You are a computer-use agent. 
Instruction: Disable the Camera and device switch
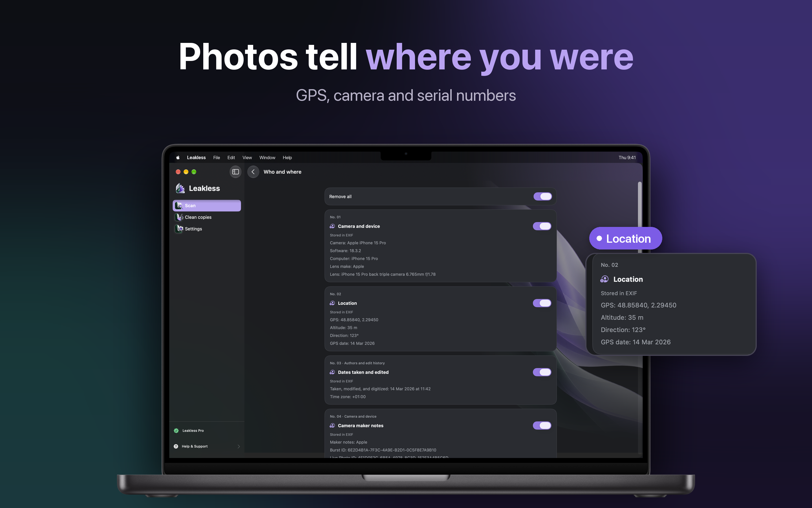542,226
